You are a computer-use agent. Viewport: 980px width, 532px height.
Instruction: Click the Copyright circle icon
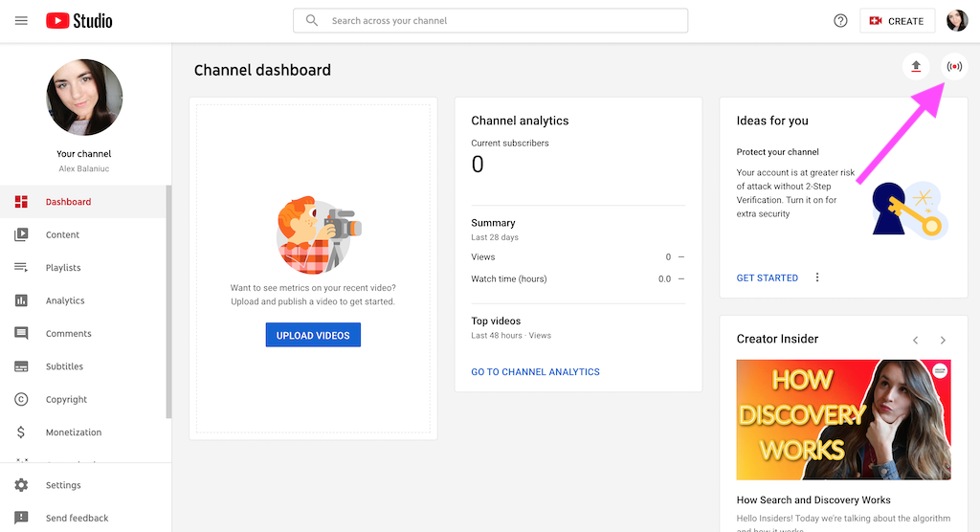point(21,399)
